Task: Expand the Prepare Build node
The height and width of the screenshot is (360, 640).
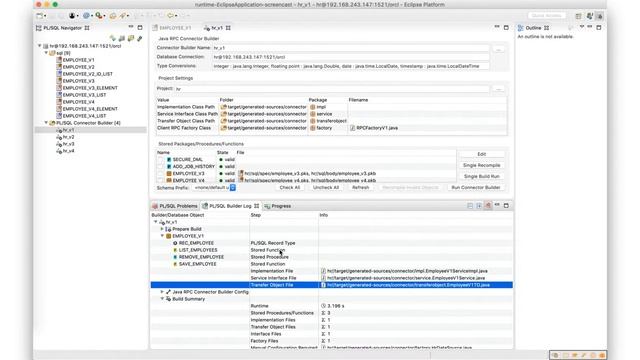Action: coord(162,229)
